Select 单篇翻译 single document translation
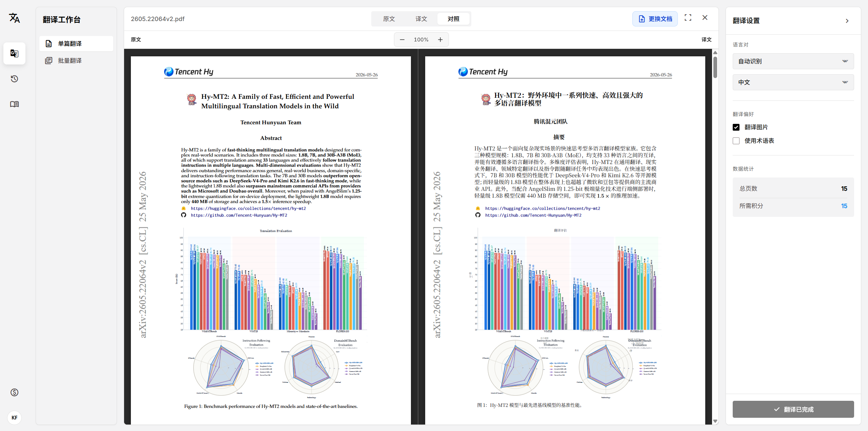 point(76,43)
